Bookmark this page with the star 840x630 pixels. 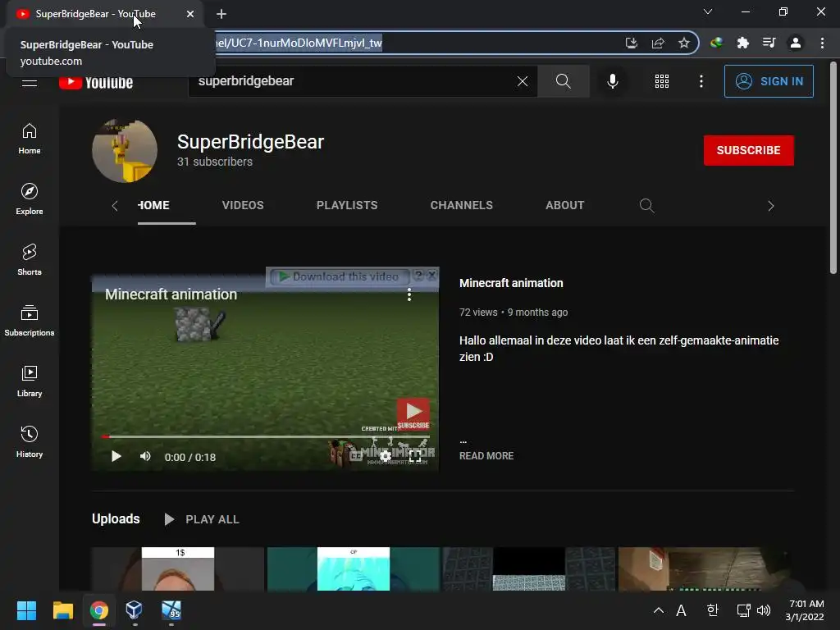[683, 43]
